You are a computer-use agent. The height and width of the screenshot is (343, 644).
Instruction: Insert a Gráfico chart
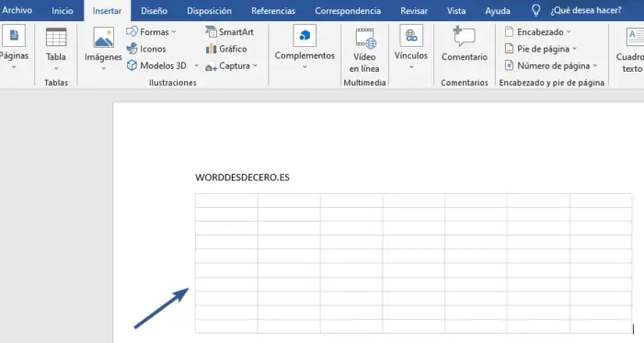tap(226, 49)
